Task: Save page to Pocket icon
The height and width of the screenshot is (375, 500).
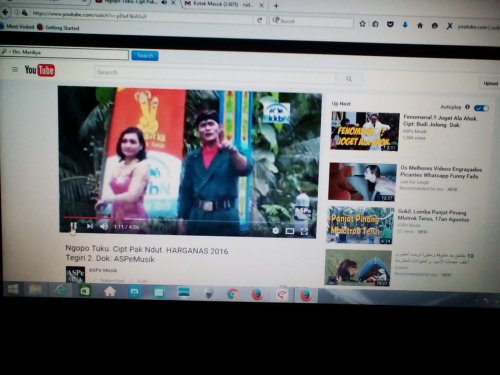Action: (390, 24)
